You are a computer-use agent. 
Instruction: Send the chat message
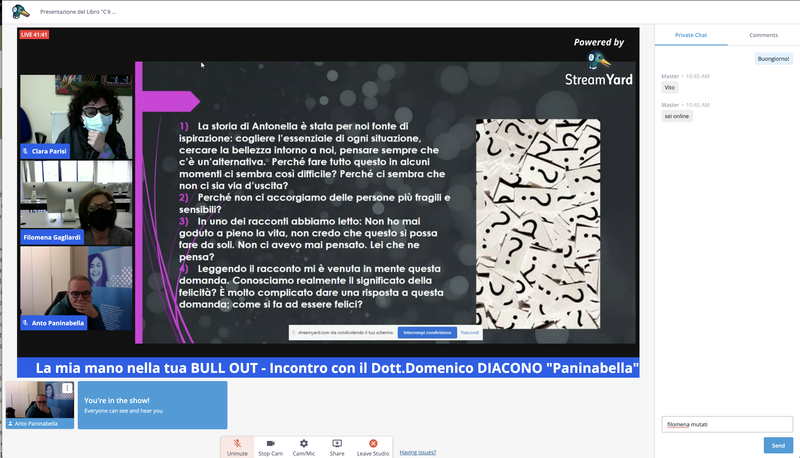point(778,445)
